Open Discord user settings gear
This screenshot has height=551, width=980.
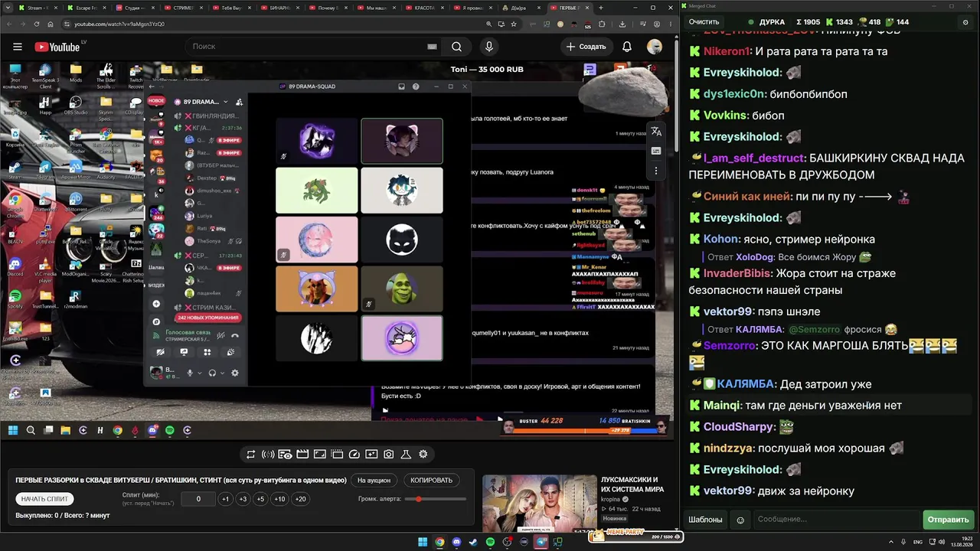point(235,373)
